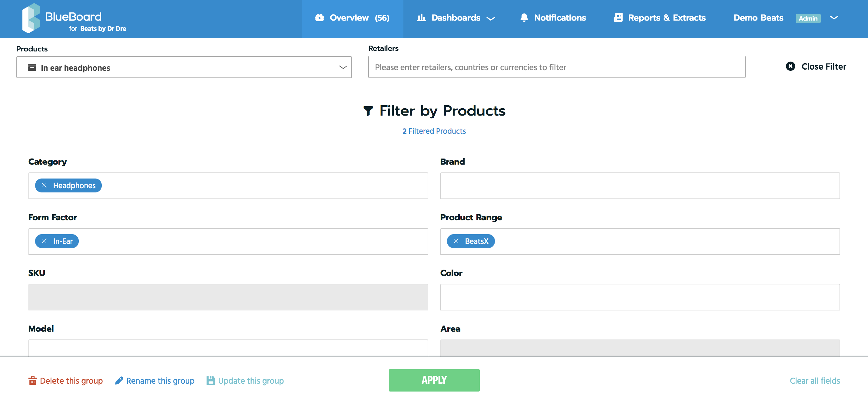Click Update this group link
The height and width of the screenshot is (400, 868).
pyautogui.click(x=245, y=381)
